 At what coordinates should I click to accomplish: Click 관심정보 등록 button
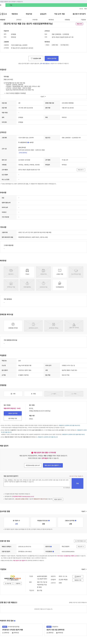36,58
